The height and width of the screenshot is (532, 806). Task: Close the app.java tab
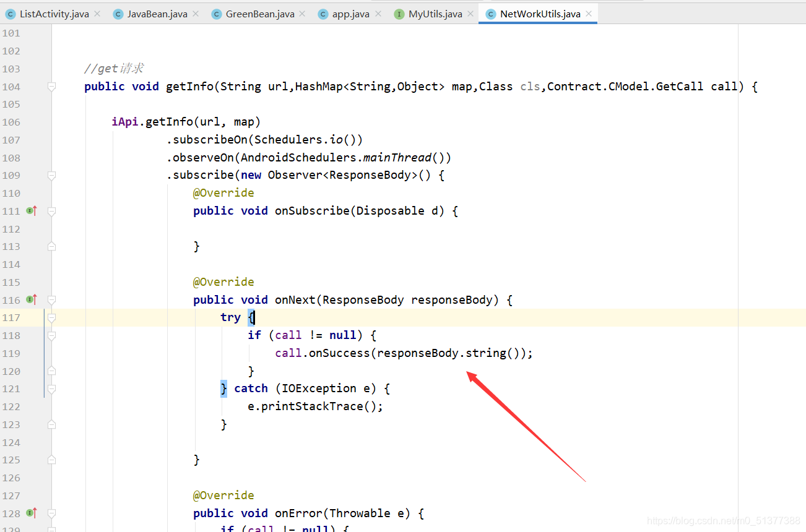coord(378,14)
